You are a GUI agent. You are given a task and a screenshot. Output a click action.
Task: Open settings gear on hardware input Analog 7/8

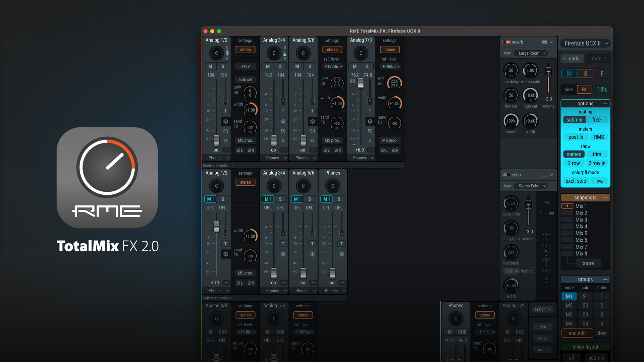click(370, 121)
